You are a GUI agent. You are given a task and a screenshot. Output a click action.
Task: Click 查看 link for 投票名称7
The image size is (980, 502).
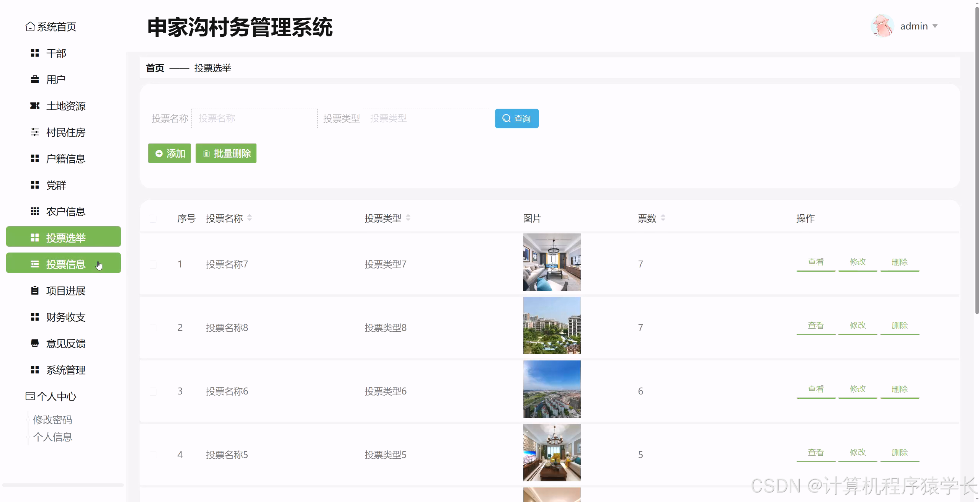(x=816, y=262)
